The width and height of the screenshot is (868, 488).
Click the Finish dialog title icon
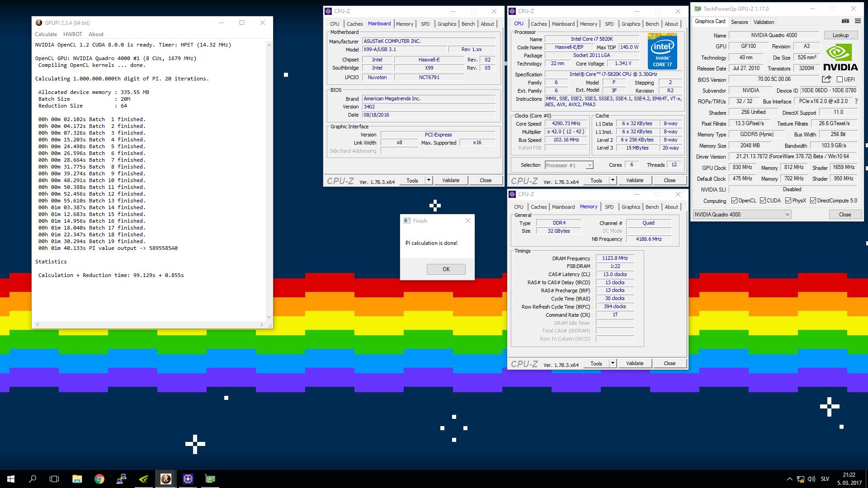(407, 221)
